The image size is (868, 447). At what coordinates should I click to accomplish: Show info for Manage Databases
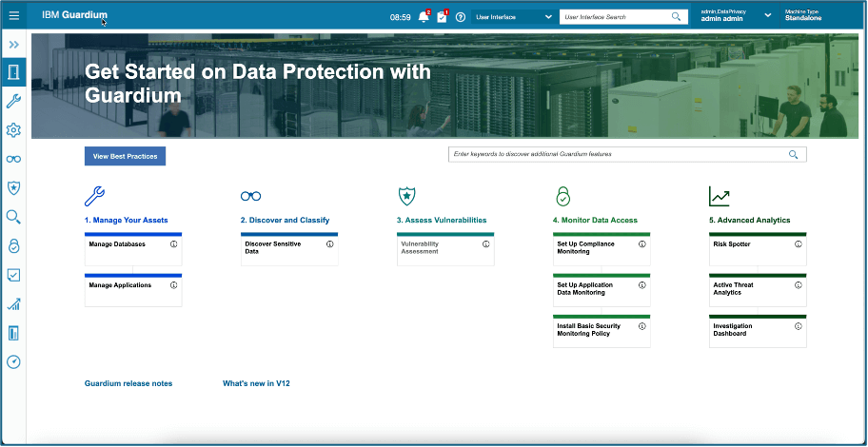coord(174,244)
